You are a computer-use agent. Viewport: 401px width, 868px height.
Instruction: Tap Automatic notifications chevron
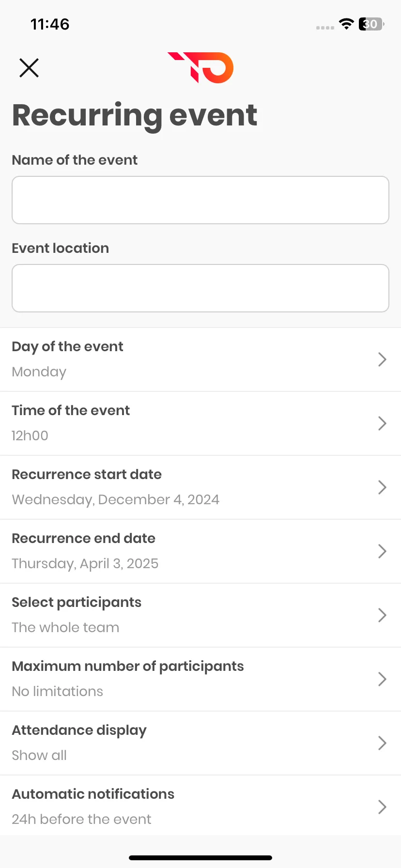tap(382, 807)
